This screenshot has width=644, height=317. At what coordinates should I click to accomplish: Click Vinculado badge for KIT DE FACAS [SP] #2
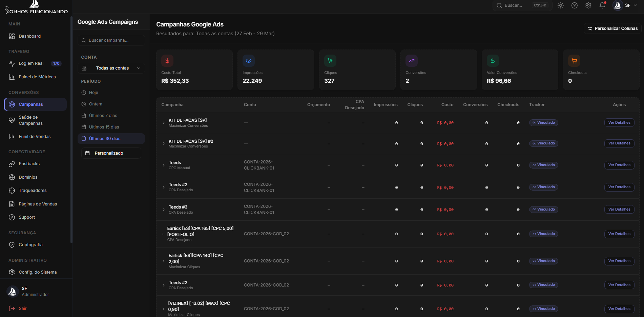coord(543,143)
